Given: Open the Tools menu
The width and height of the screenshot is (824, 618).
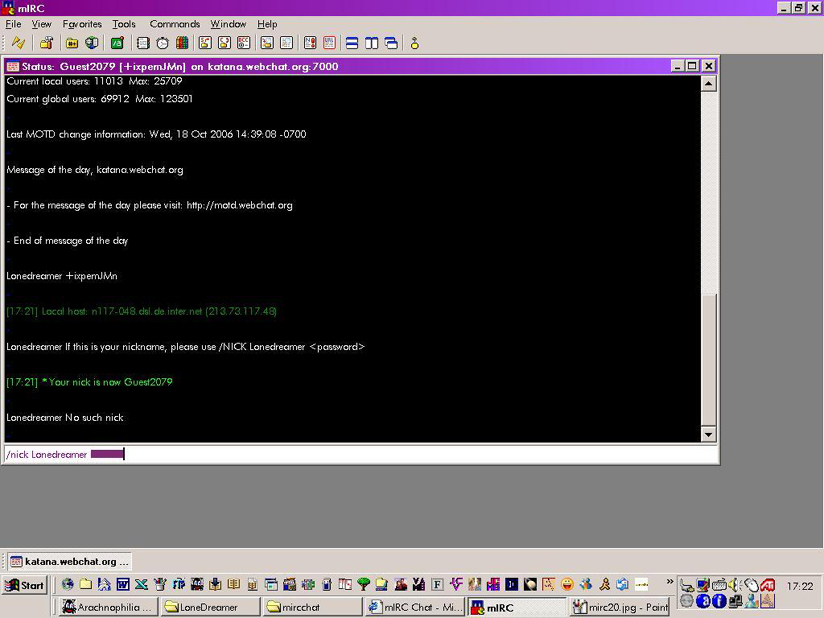Looking at the screenshot, I should 124,24.
